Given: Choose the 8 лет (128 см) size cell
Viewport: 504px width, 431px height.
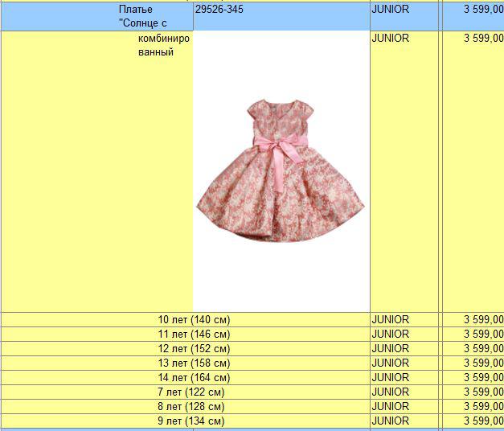Looking at the screenshot, I should point(191,407).
